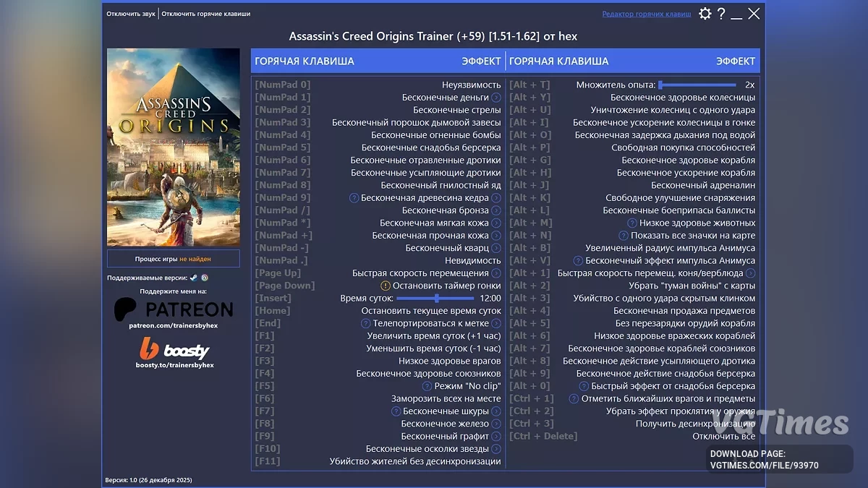The image size is (868, 488).
Task: Toggle the [Alt + J] hotkey label
Action: (x=529, y=185)
